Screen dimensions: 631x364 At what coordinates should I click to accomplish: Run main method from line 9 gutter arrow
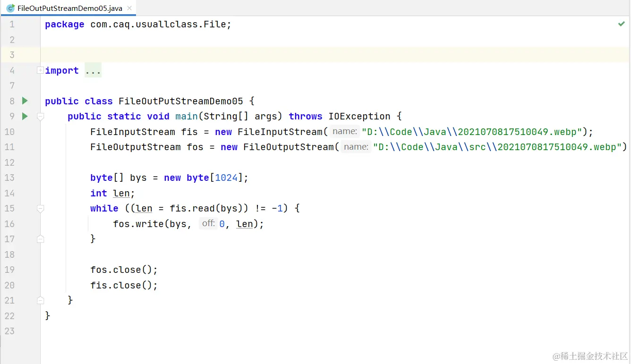[x=25, y=116]
